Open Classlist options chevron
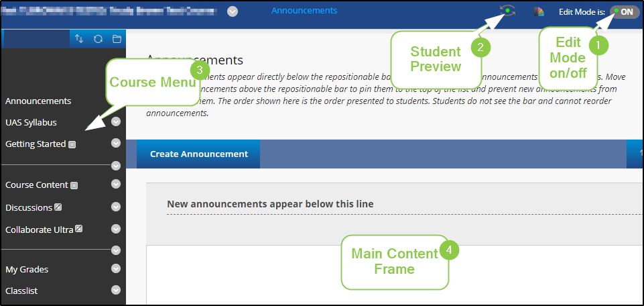 116,290
